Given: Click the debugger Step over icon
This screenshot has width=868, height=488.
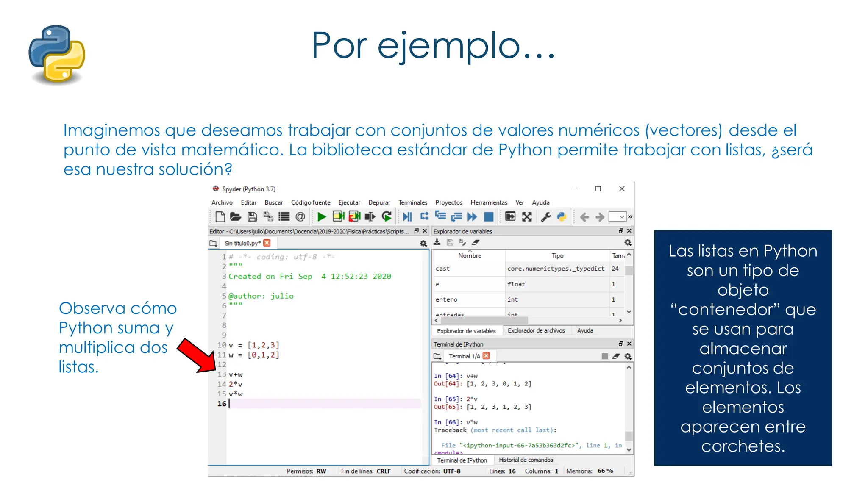Looking at the screenshot, I should 424,216.
